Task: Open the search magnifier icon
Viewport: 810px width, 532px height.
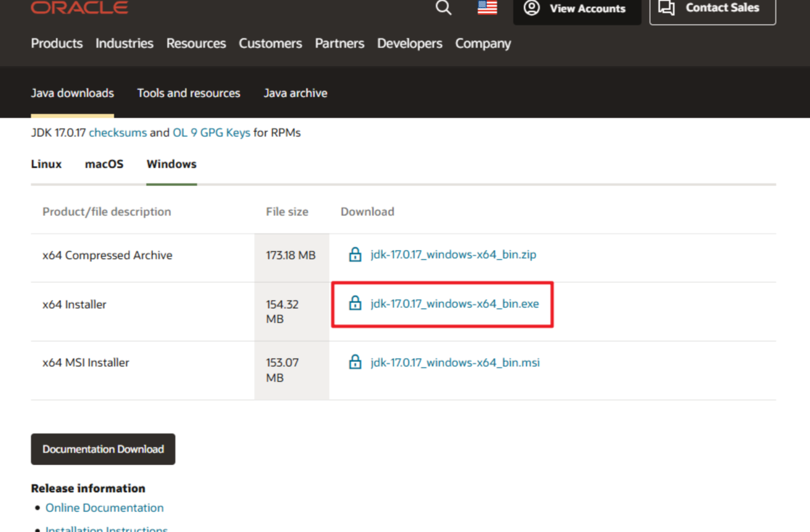Action: [x=443, y=8]
